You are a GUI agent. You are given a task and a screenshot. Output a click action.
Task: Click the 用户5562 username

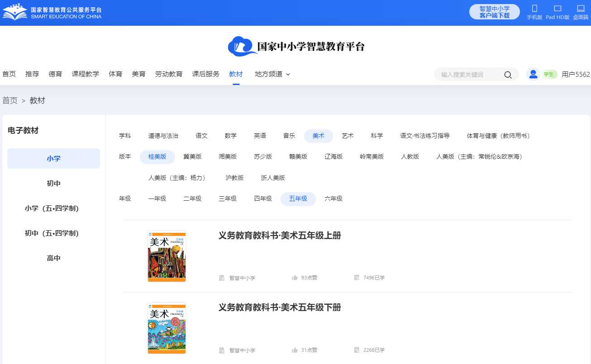(x=576, y=75)
